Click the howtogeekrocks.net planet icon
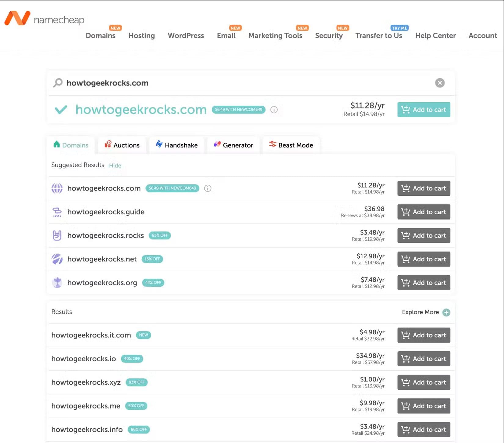Image resolution: width=504 pixels, height=443 pixels. 57,259
